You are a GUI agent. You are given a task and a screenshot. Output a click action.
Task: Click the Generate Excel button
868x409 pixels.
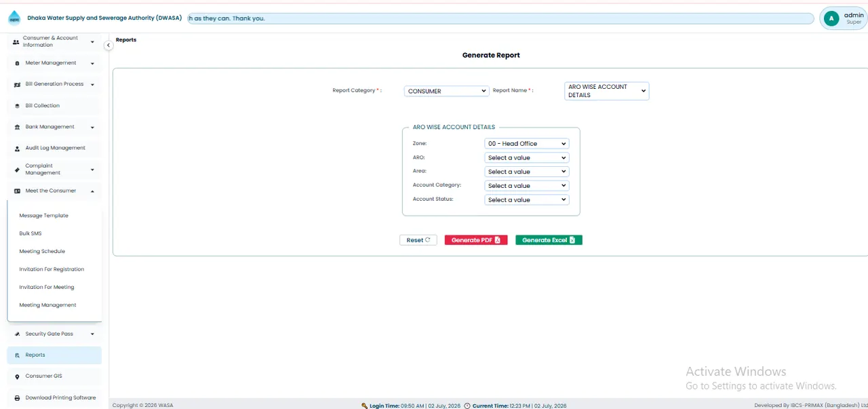(x=549, y=240)
